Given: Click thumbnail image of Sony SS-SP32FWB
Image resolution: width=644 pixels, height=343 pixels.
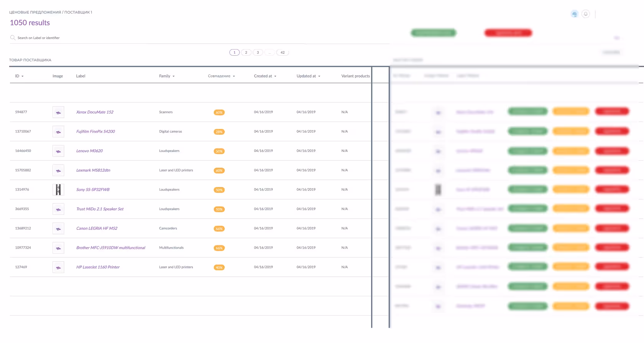Looking at the screenshot, I should point(58,190).
